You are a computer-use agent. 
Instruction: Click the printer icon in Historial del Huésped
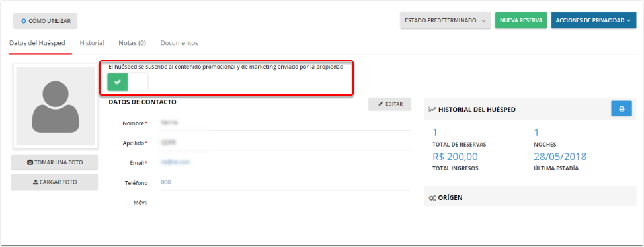[622, 109]
